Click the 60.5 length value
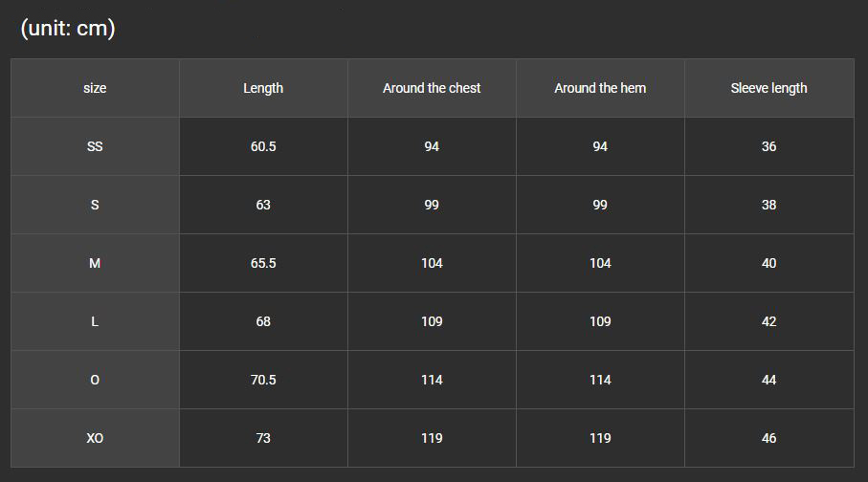This screenshot has width=868, height=482. pos(263,146)
